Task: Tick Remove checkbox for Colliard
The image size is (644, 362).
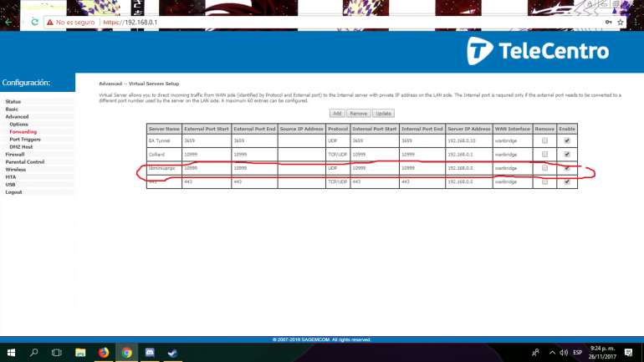Action: tap(544, 155)
